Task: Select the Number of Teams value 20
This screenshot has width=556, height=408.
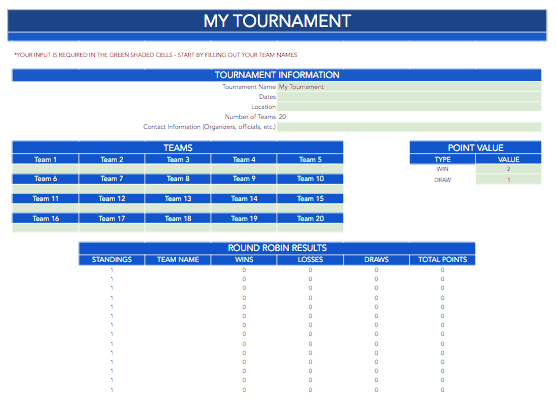Action: pyautogui.click(x=282, y=117)
